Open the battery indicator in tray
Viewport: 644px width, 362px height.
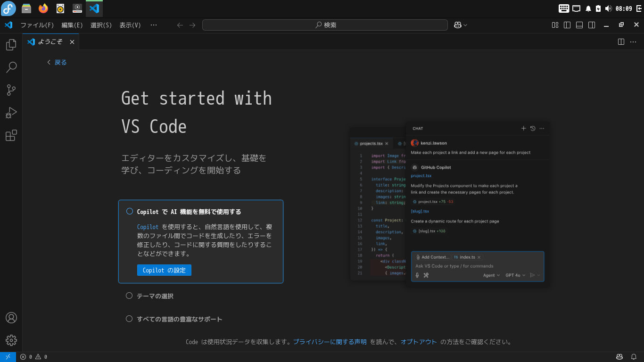point(598,8)
